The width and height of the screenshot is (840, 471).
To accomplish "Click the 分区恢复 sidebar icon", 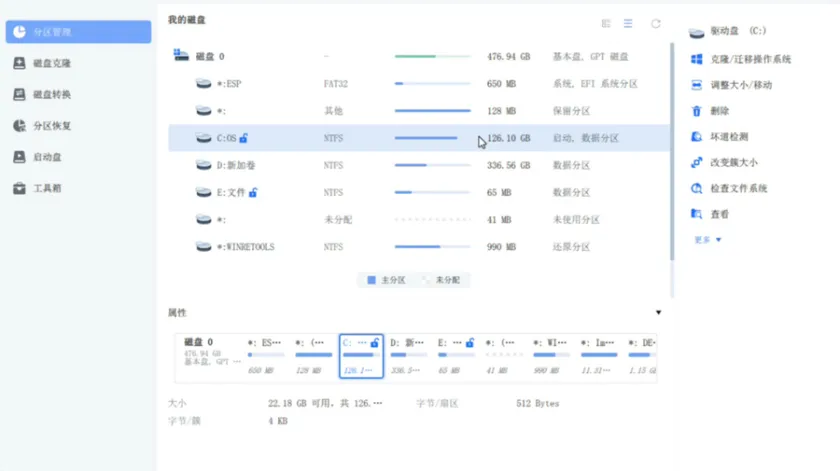I will (x=19, y=125).
